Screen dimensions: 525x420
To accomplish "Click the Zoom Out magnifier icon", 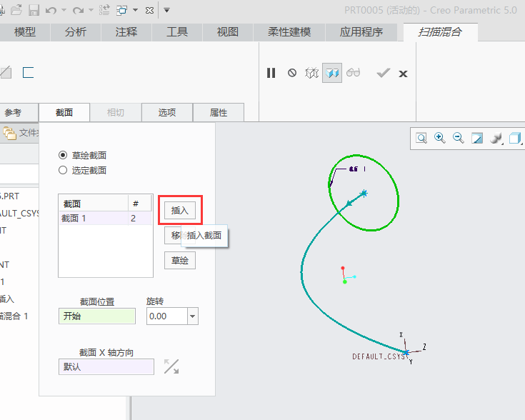I will click(x=458, y=138).
